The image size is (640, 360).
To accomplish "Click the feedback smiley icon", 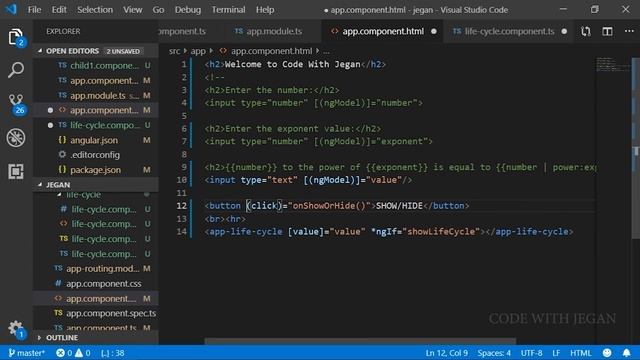I will coord(607,353).
